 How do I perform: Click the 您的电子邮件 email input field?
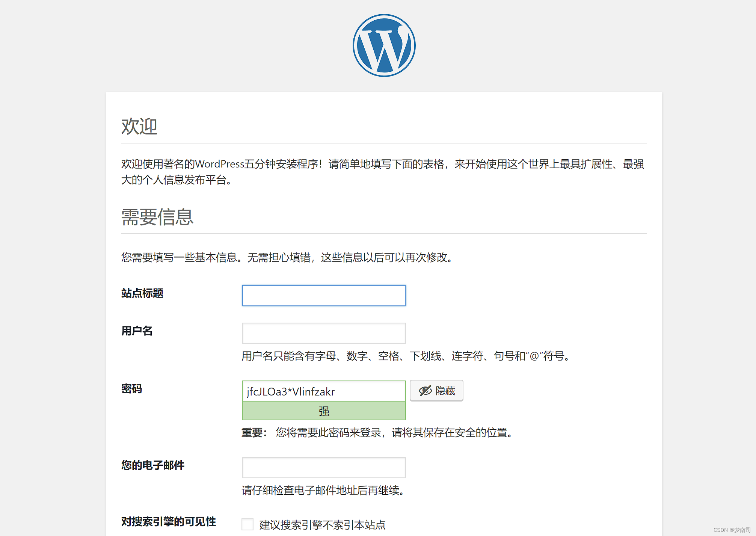(x=324, y=468)
